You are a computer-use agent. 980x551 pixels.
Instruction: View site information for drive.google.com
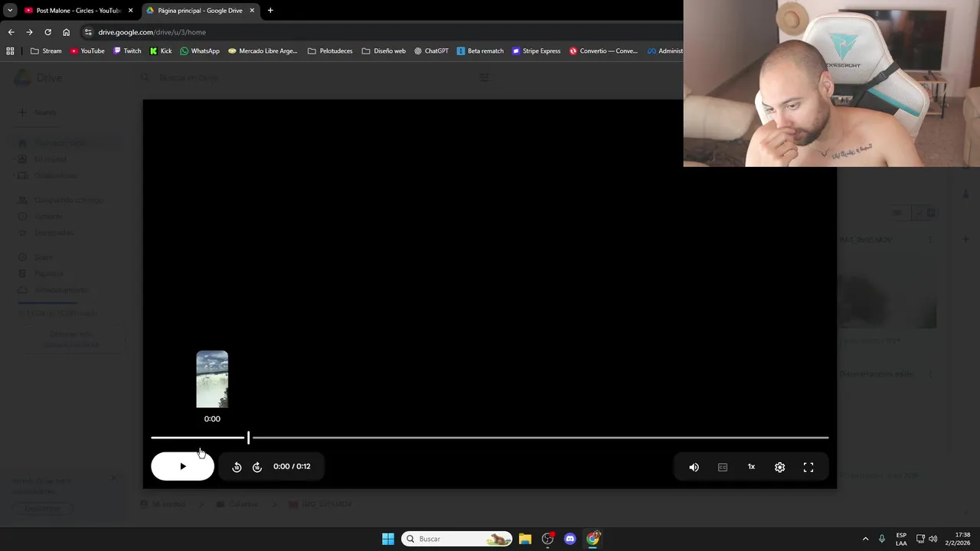88,32
